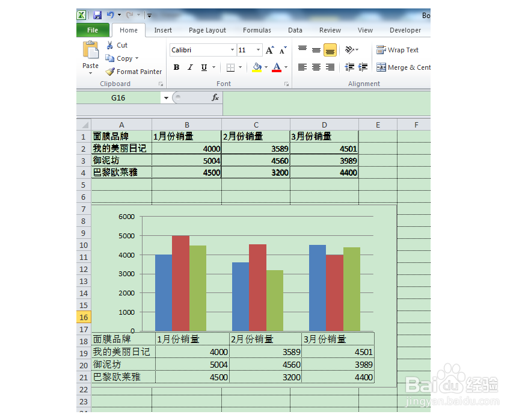Image resolution: width=528 pixels, height=420 pixels.
Task: Change text color with the Font Color swatch
Action: tap(277, 67)
